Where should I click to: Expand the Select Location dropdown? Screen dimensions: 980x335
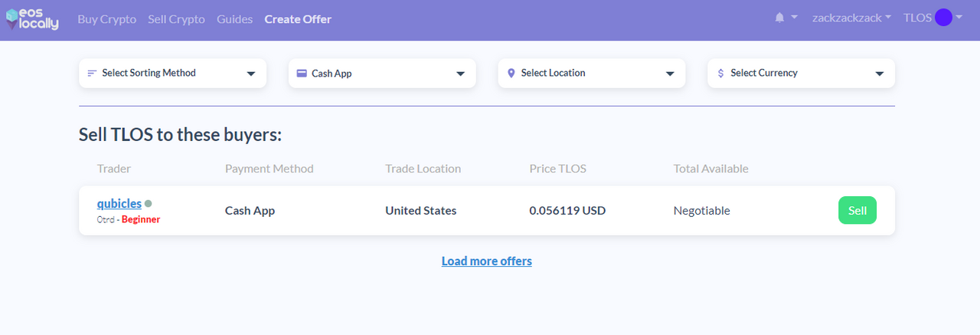click(x=592, y=73)
